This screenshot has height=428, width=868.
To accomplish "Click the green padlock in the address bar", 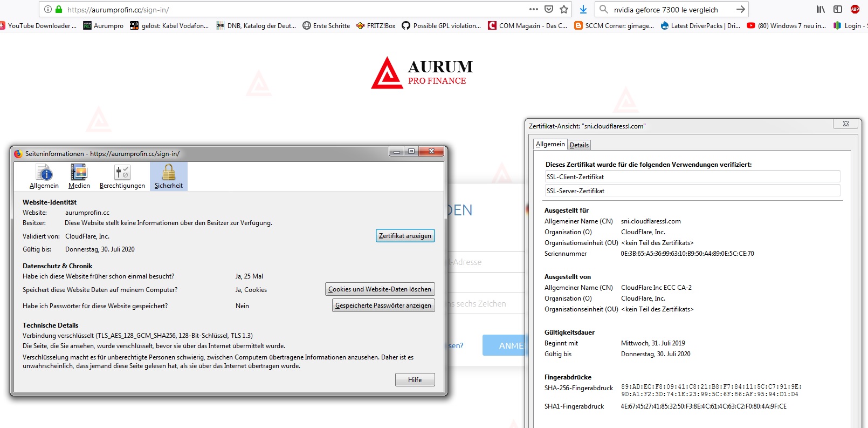I will coord(59,9).
